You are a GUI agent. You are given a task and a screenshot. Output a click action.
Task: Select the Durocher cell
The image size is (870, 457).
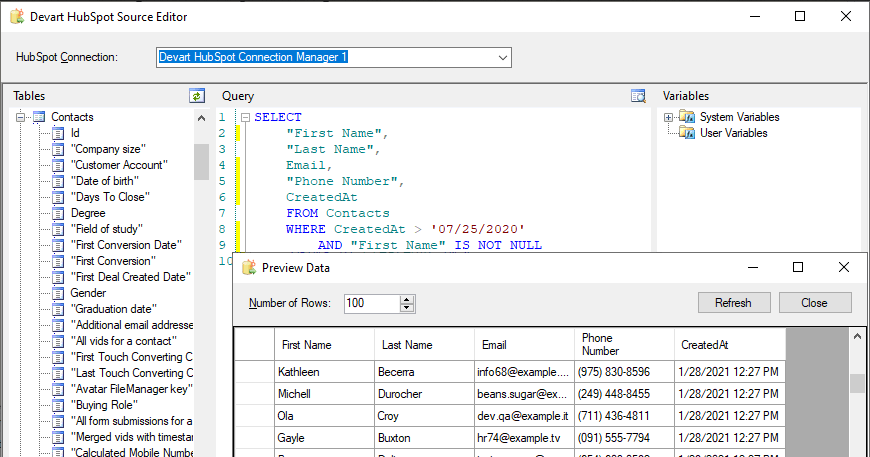pyautogui.click(x=424, y=394)
